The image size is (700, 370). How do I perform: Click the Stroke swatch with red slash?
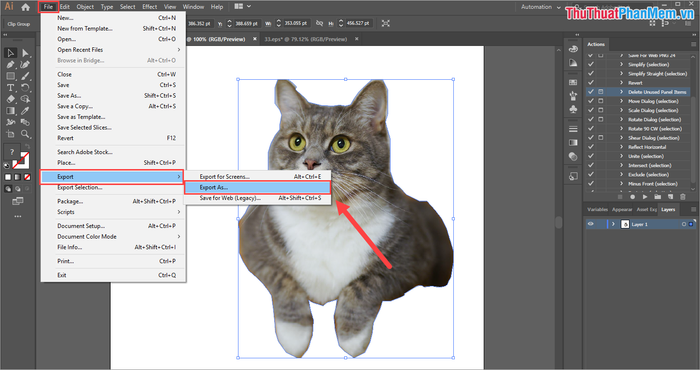pyautogui.click(x=21, y=160)
